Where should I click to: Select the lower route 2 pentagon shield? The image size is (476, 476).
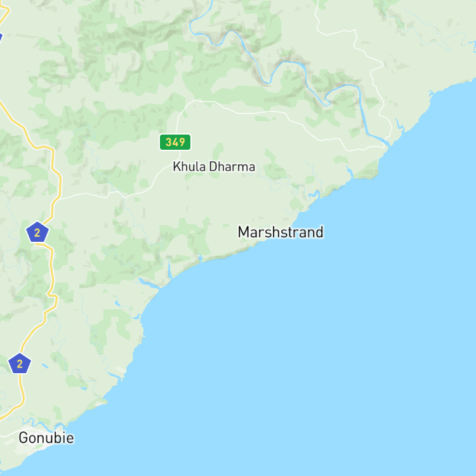[20, 364]
